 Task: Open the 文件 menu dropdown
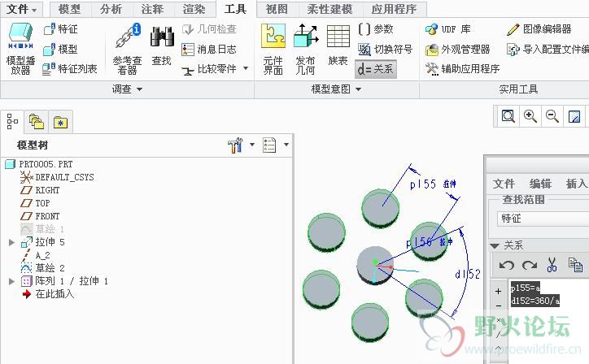click(22, 9)
